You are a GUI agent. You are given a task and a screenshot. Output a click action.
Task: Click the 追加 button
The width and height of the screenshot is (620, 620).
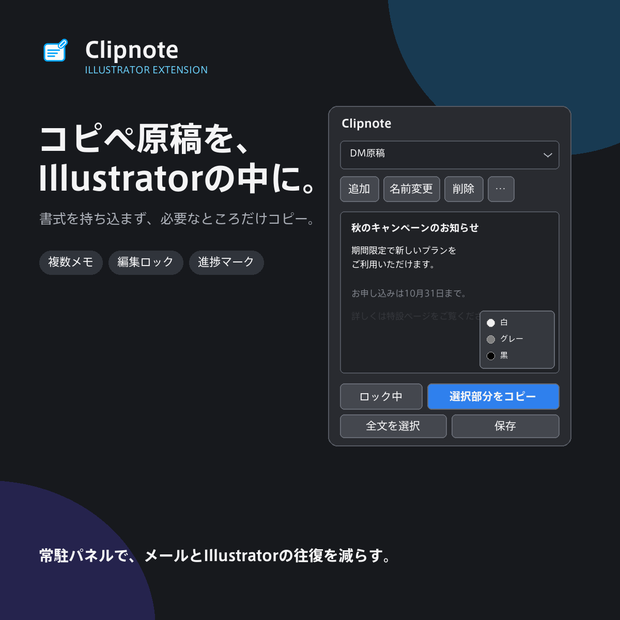pos(359,189)
